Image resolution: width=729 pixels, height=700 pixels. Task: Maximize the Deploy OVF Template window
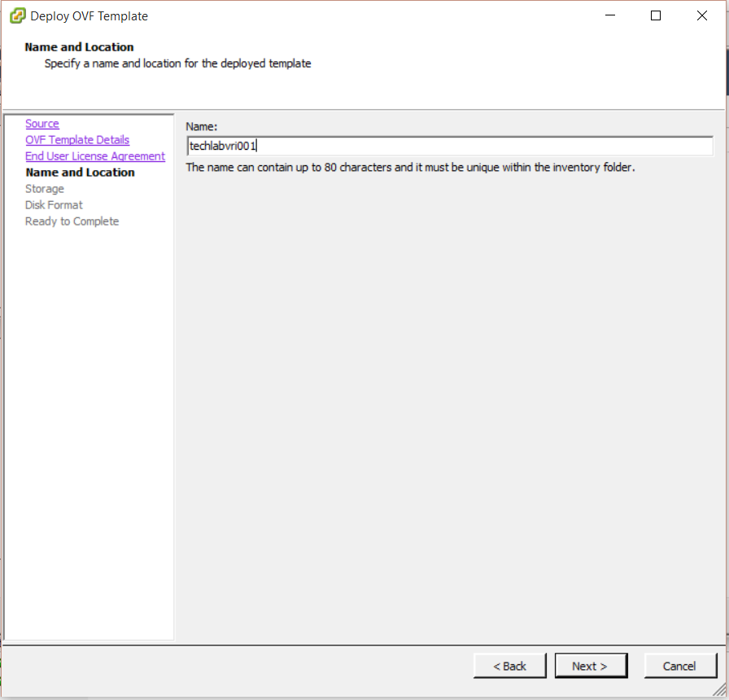point(656,15)
